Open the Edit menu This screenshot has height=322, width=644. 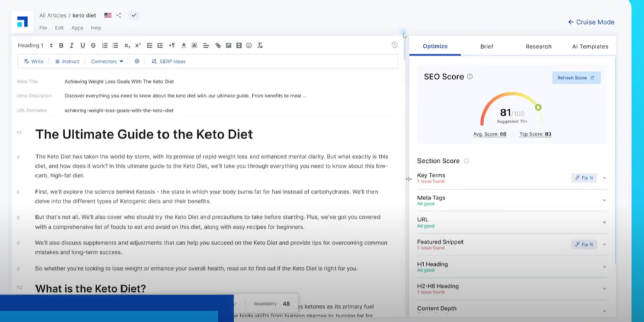[x=59, y=28]
